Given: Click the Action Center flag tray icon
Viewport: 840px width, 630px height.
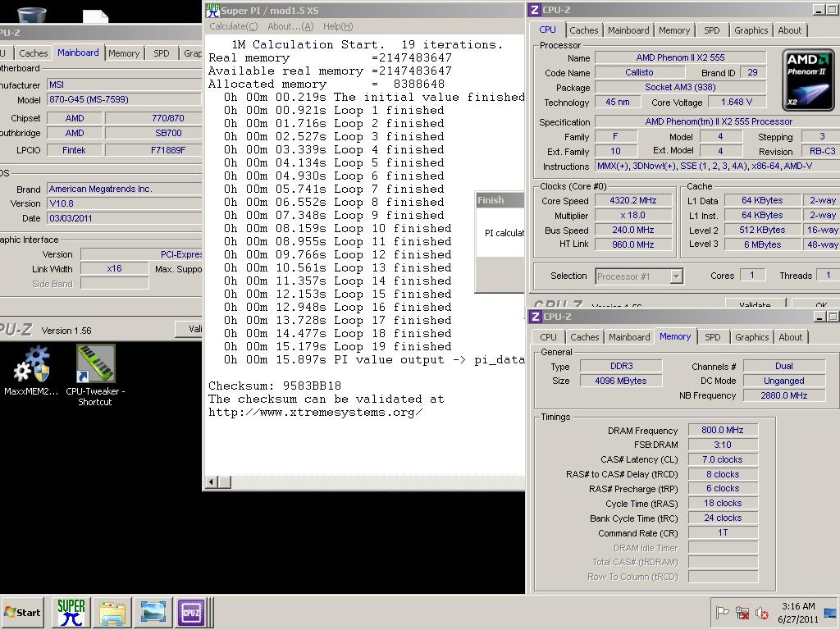Looking at the screenshot, I should click(x=722, y=612).
